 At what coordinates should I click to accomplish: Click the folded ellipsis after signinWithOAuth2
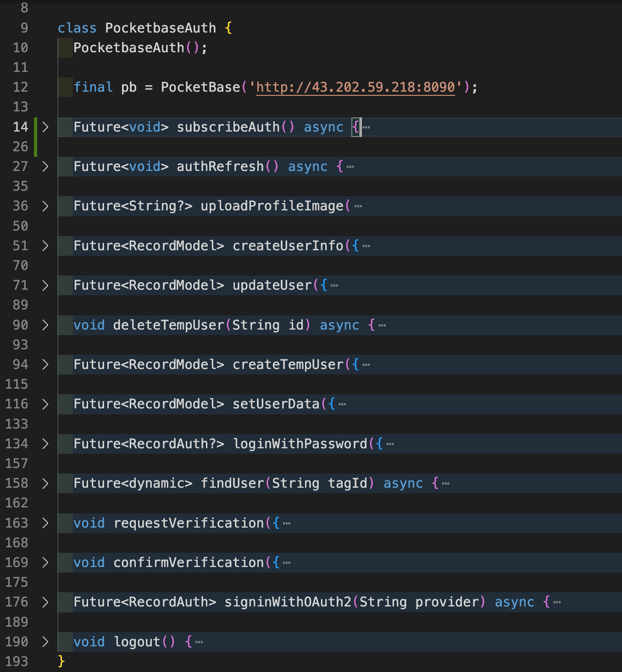point(557,602)
